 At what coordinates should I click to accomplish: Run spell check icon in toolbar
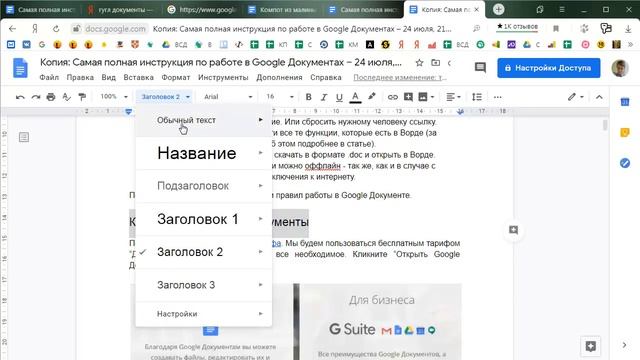click(67, 97)
